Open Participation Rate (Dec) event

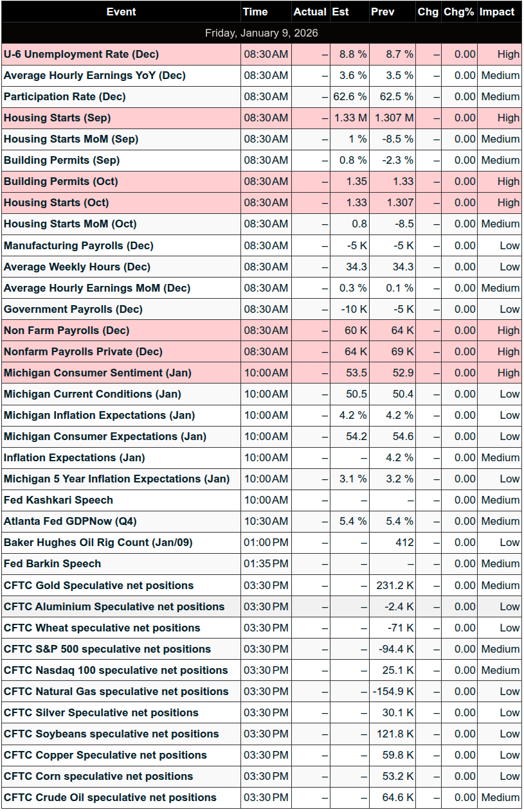(64, 96)
